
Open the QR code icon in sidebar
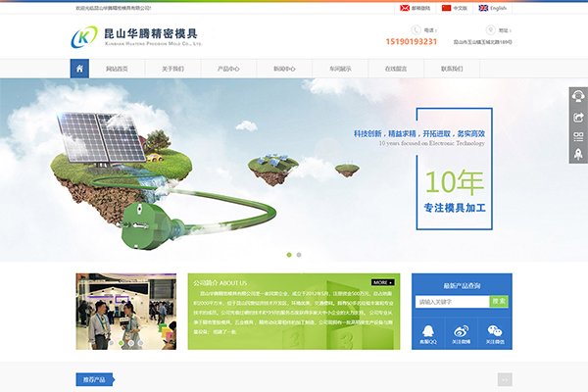coord(578,135)
